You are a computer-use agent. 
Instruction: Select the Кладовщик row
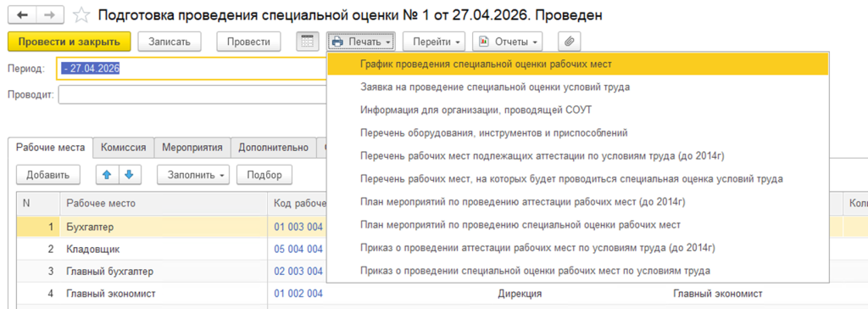171,249
